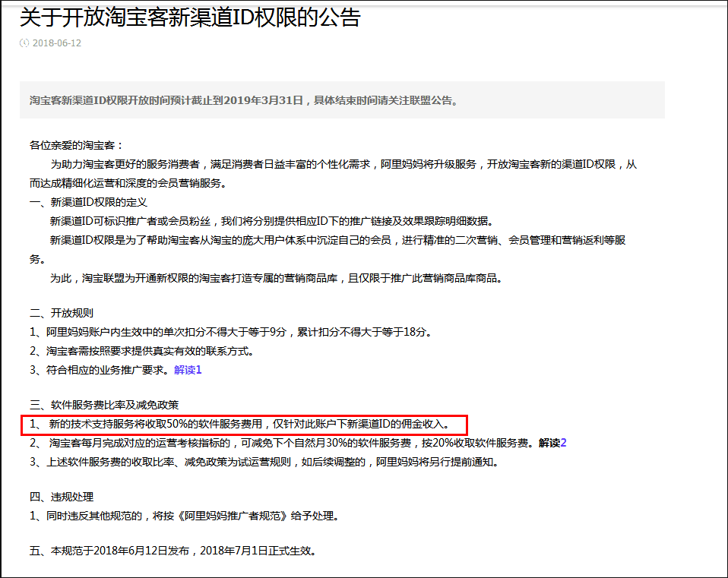The width and height of the screenshot is (728, 578).
Task: Click the greeting line 各位亲爱的淘宝客
Action: click(76, 145)
